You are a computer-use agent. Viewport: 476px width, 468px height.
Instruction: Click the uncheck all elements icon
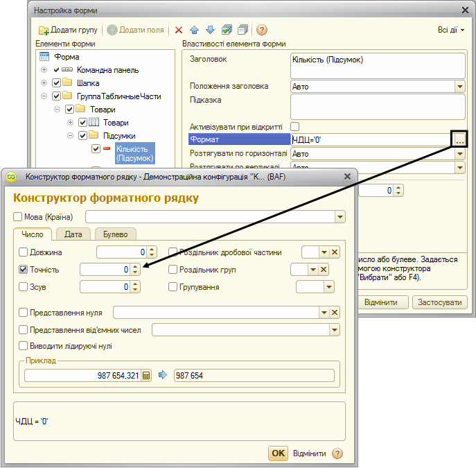click(243, 30)
